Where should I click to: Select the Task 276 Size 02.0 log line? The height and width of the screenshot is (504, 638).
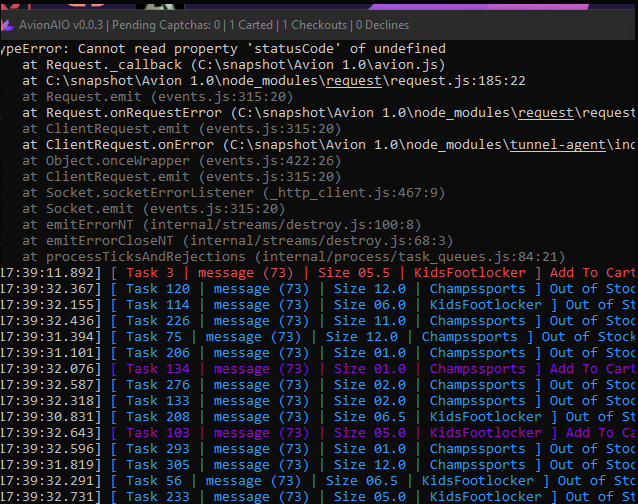coord(319,385)
